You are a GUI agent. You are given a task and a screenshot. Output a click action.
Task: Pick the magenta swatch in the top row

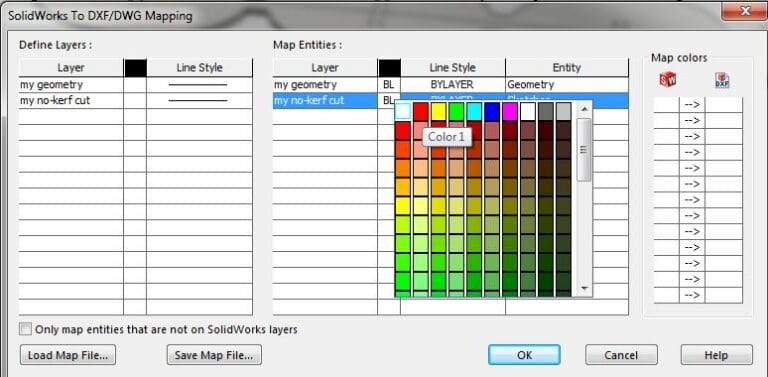click(510, 112)
